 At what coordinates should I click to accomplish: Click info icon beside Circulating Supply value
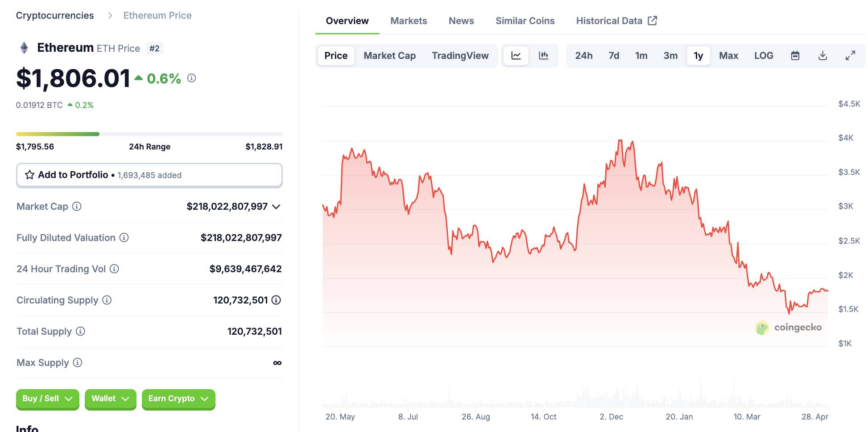[276, 300]
